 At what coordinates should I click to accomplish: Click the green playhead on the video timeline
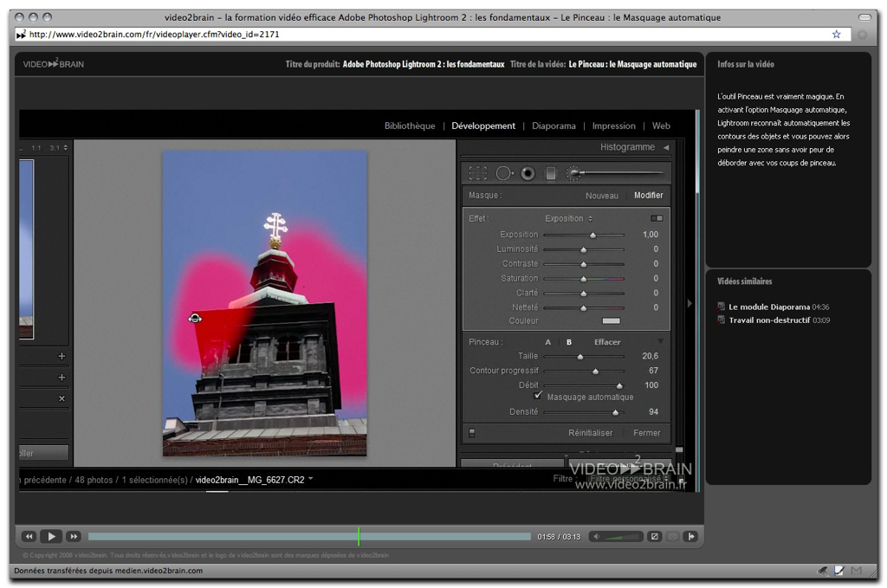click(358, 536)
